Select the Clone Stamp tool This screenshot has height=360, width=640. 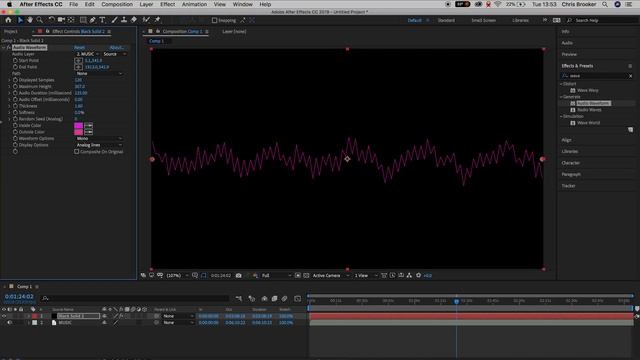[124, 20]
